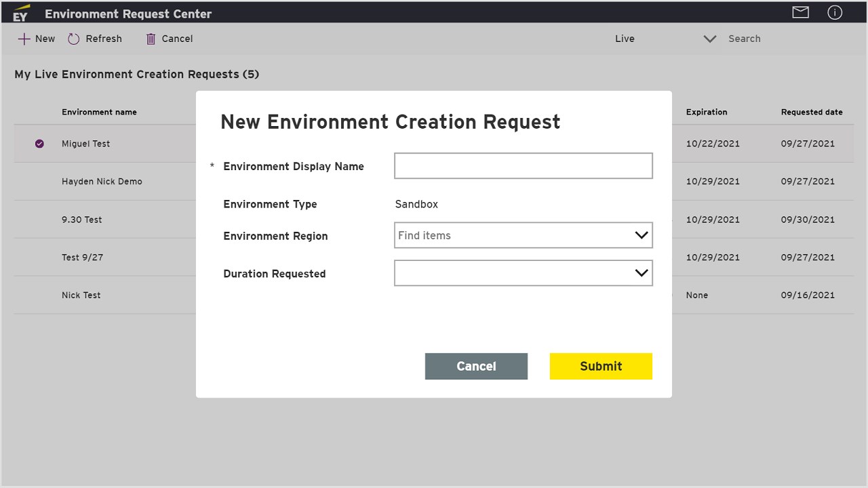Image resolution: width=868 pixels, height=488 pixels.
Task: Expand the Environment Region dropdown arrow
Action: (x=641, y=235)
